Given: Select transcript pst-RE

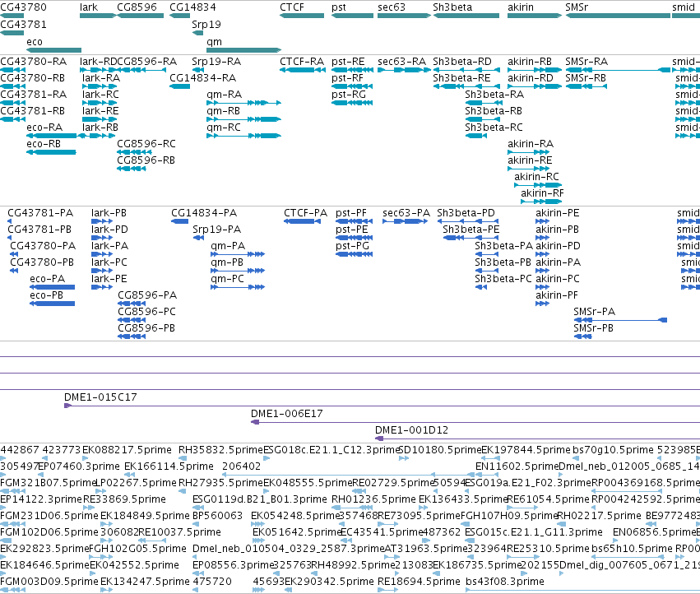Looking at the screenshot, I should click(x=348, y=62).
